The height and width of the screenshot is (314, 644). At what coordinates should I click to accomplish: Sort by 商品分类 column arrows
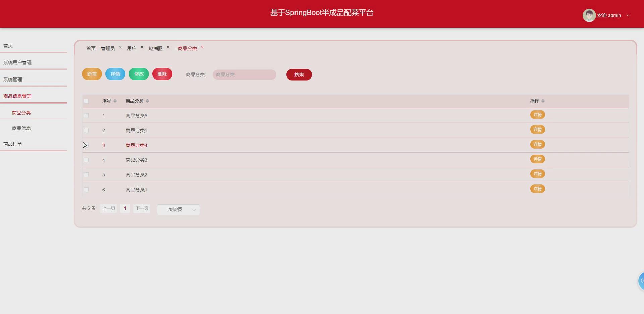147,101
